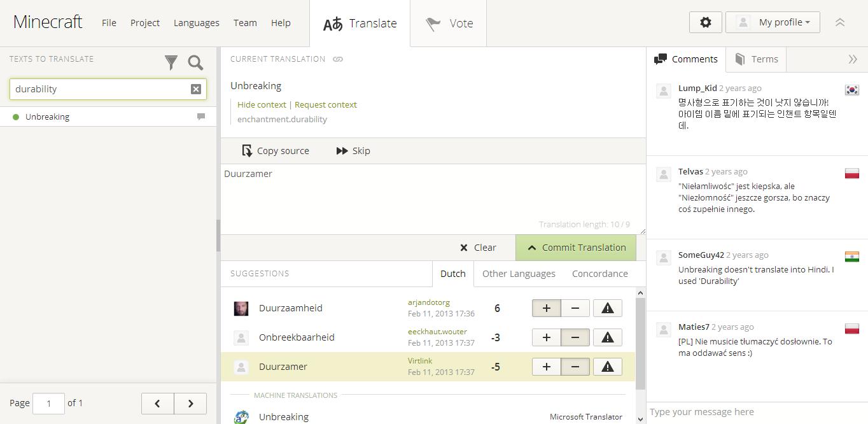Collapse the top header bar

(839, 22)
